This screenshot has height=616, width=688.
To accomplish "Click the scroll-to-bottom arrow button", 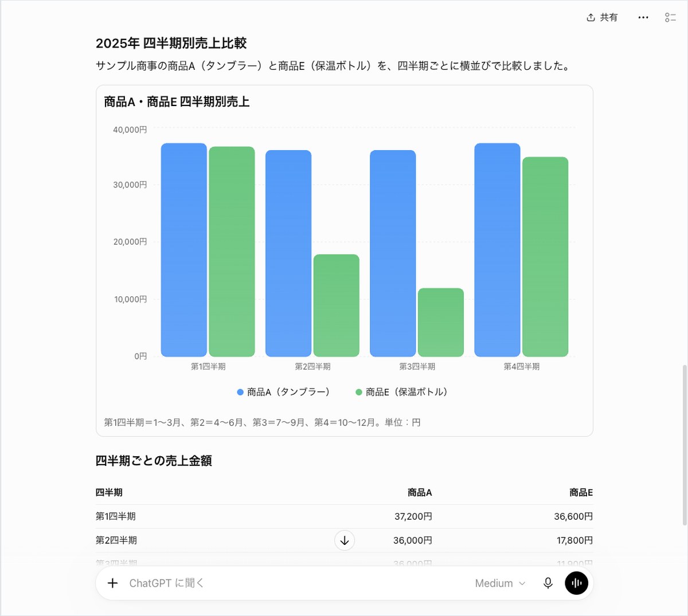I will click(345, 540).
